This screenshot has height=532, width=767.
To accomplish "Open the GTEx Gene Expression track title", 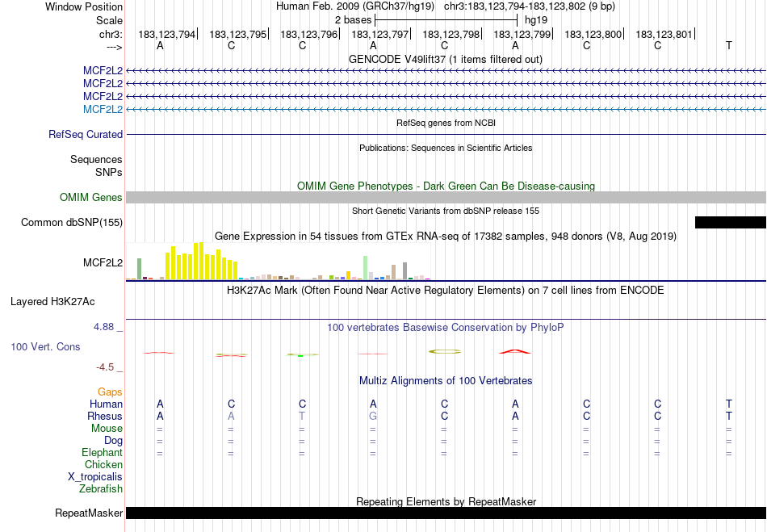I will click(446, 237).
